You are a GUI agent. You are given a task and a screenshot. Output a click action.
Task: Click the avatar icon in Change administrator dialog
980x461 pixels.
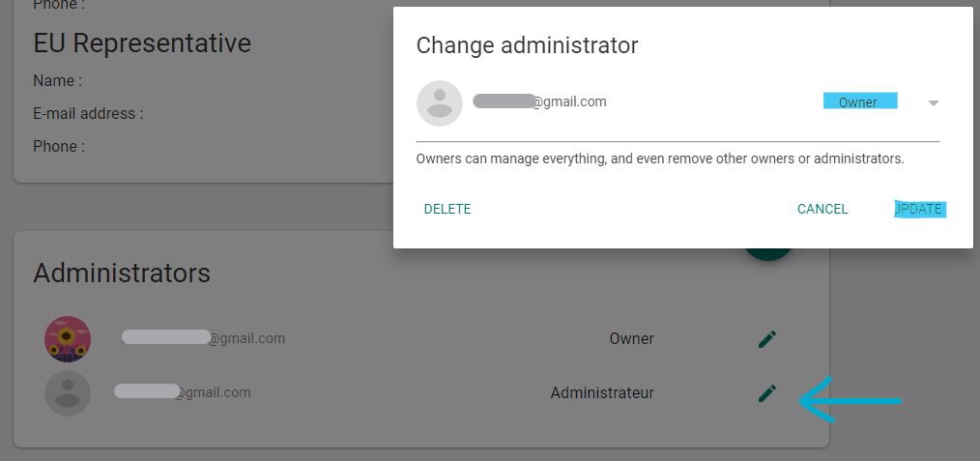[x=440, y=103]
